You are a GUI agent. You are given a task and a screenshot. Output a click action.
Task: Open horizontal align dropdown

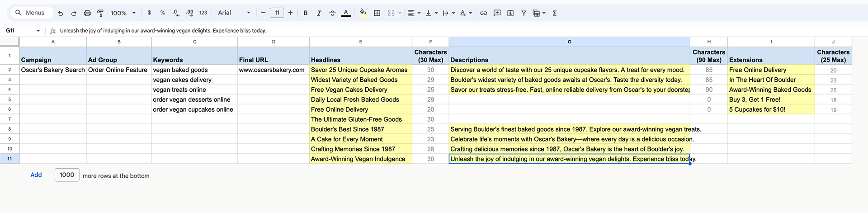click(x=414, y=13)
